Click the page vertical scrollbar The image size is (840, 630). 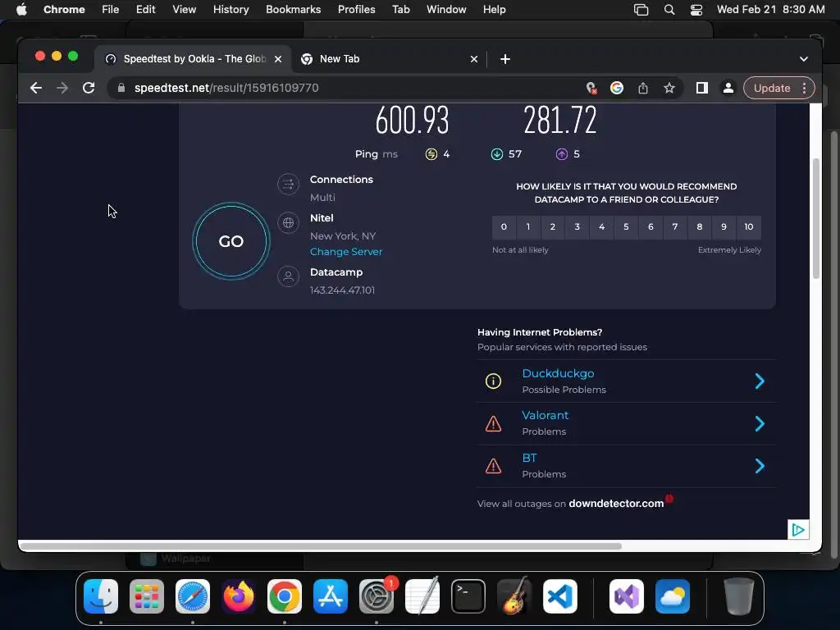pos(816,218)
